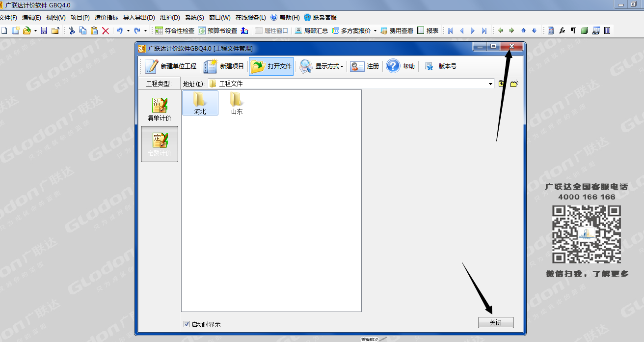Image resolution: width=644 pixels, height=342 pixels.
Task: Click 打开文件 in the dialog toolbar
Action: (x=271, y=66)
